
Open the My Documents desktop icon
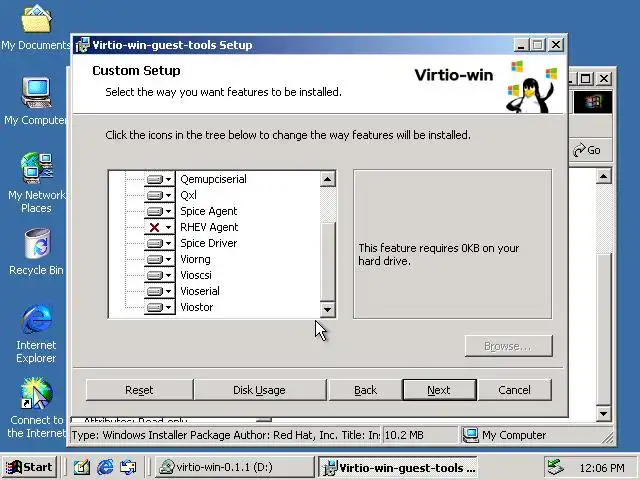coord(36,28)
